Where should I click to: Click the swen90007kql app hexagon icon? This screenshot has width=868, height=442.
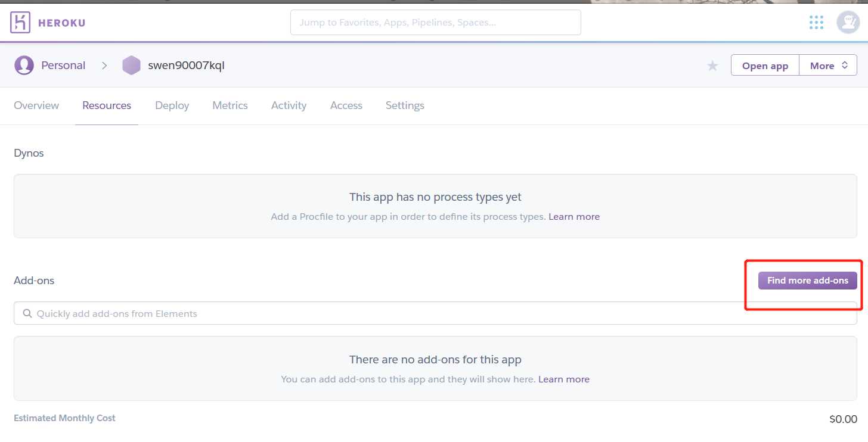131,65
